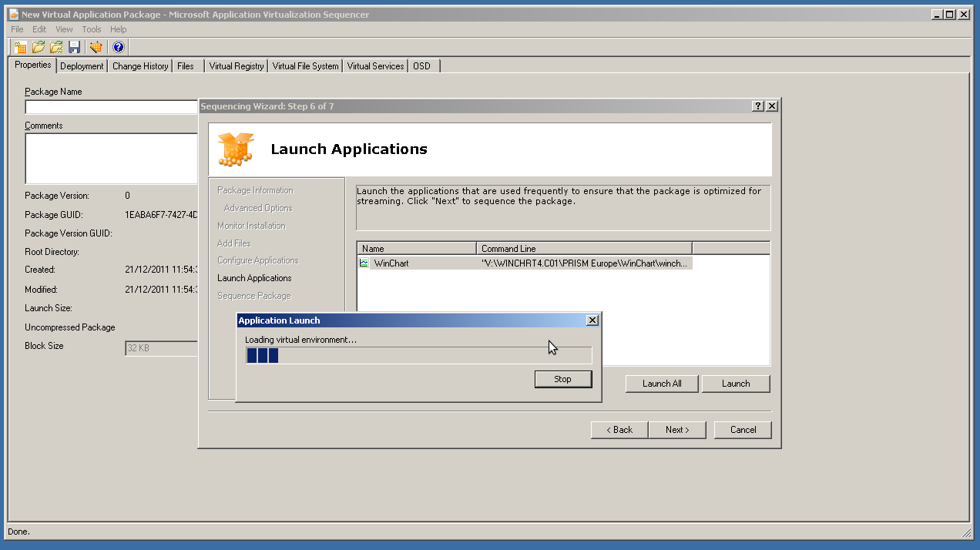Click the blue Help question mark icon
Viewport: 980px width, 550px height.
[x=118, y=47]
